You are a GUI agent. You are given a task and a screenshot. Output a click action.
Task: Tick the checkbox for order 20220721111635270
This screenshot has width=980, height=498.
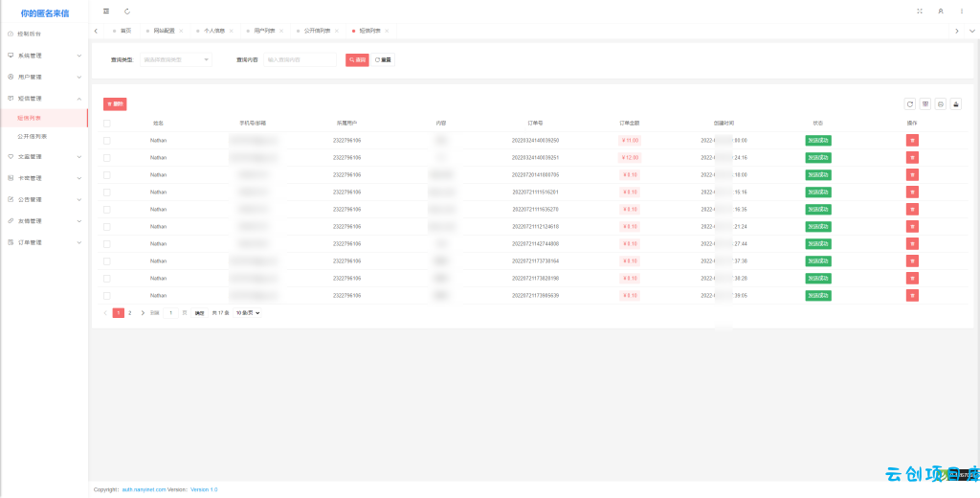(107, 209)
